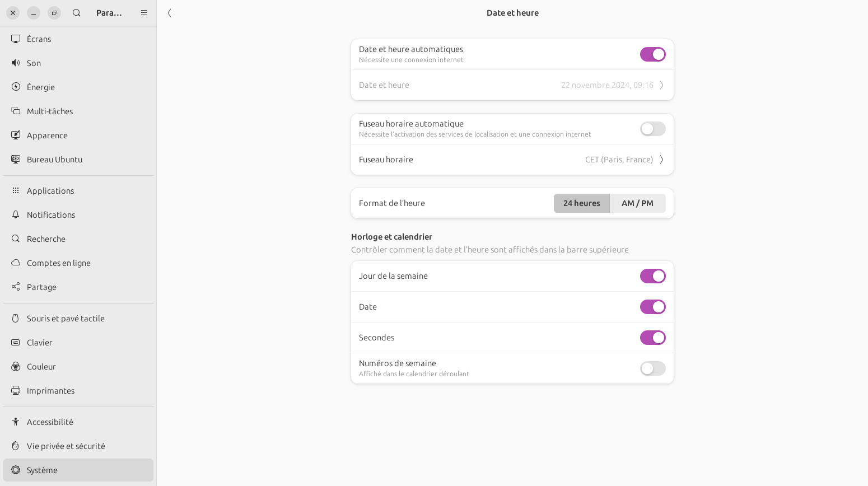Screen dimensions: 868x486
Task: Select the 24 heures time format
Action: coord(582,203)
